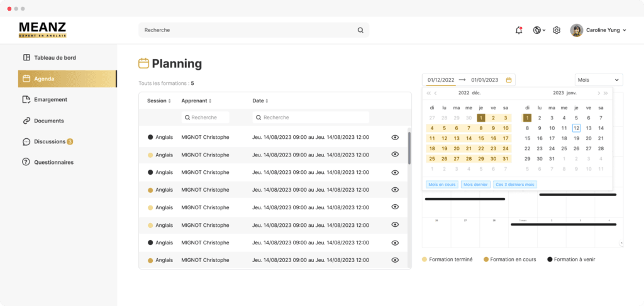Open the settings gear icon

(x=557, y=30)
